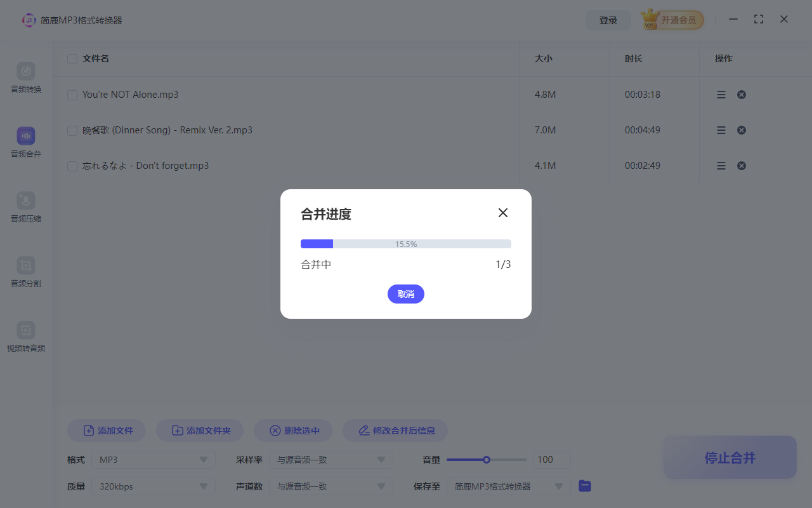This screenshot has width=812, height=508.
Task: Click the 取消 button in the progress dialog
Action: (x=406, y=294)
